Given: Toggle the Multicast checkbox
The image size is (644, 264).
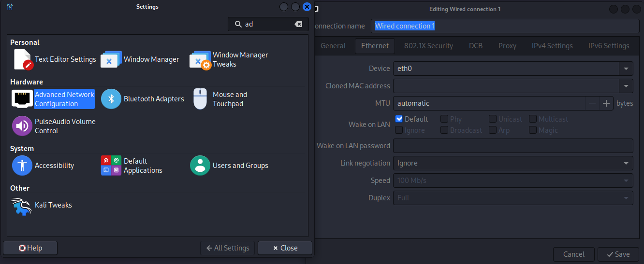Looking at the screenshot, I should pyautogui.click(x=532, y=119).
